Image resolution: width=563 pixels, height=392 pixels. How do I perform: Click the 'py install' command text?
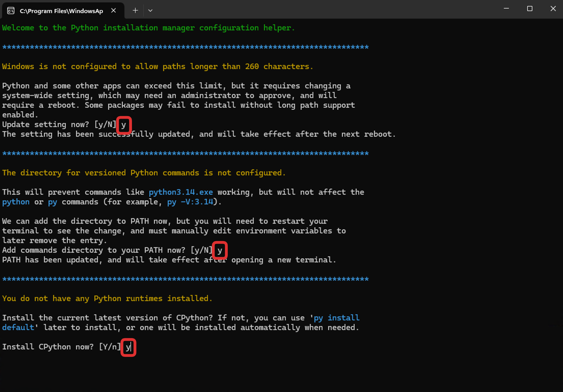click(x=336, y=318)
